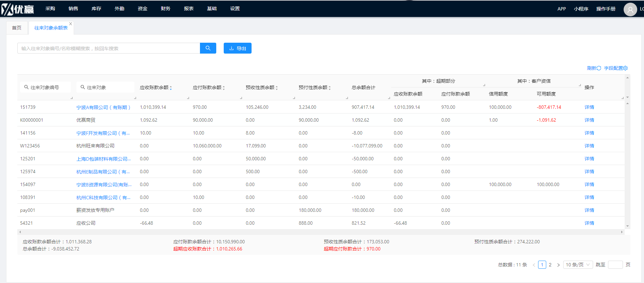Image resolution: width=644 pixels, height=283 pixels.
Task: Click the 小程序 link
Action: (x=581, y=9)
